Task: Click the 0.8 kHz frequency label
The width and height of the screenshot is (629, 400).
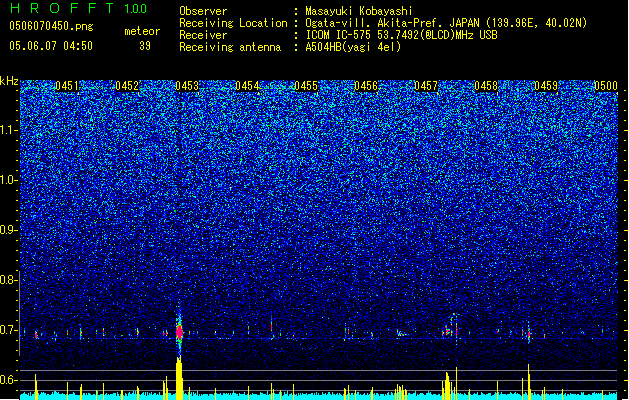Action: [8, 280]
